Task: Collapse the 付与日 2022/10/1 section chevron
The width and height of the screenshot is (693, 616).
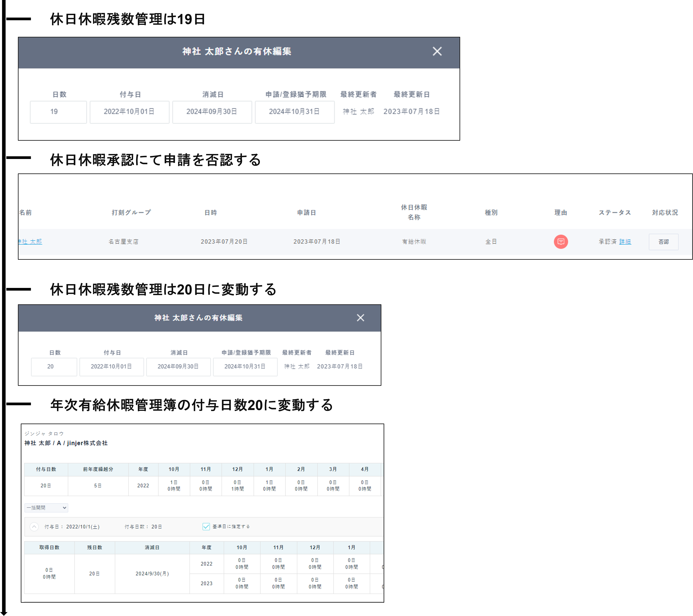Action: point(34,527)
